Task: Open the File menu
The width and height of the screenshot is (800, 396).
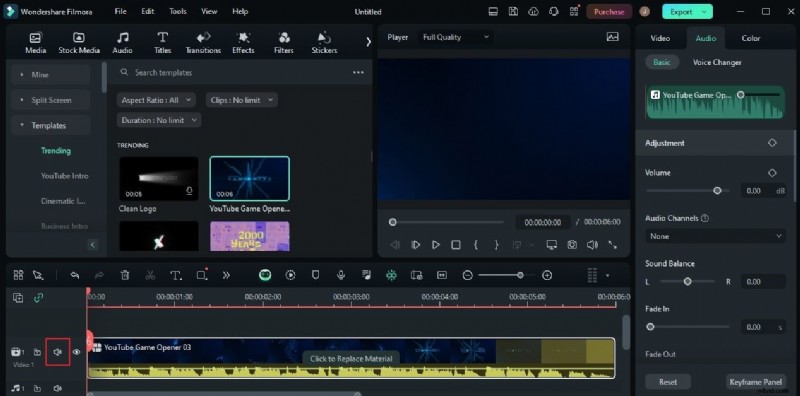Action: click(121, 11)
